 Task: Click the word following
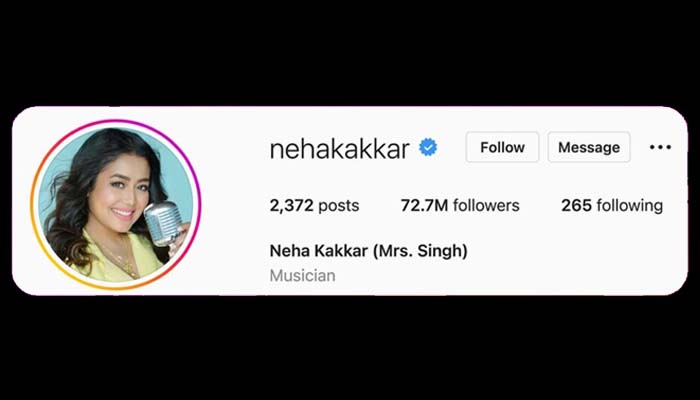[x=629, y=206]
